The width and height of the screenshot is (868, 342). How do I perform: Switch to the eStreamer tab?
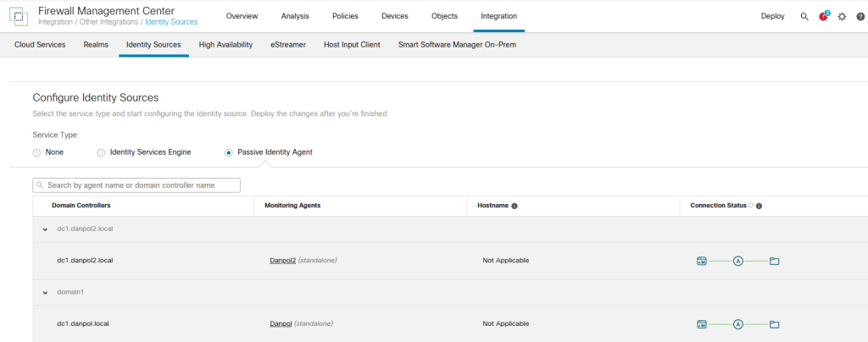[288, 45]
